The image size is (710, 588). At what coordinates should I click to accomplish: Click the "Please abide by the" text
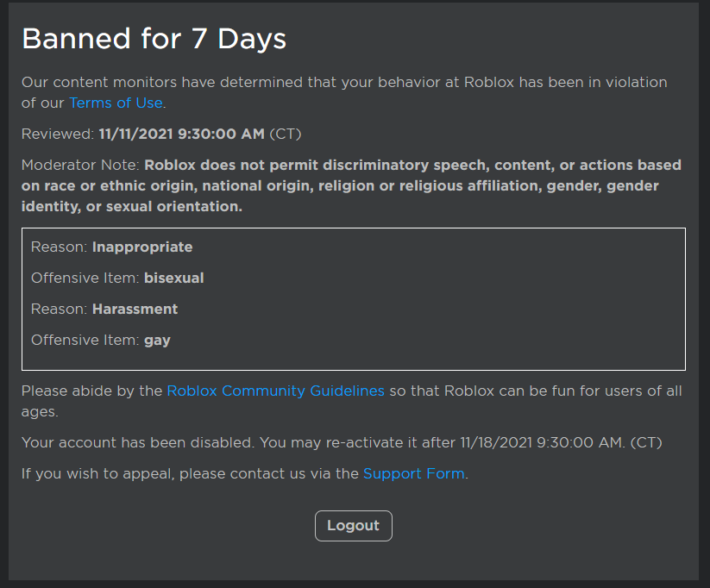tap(91, 391)
